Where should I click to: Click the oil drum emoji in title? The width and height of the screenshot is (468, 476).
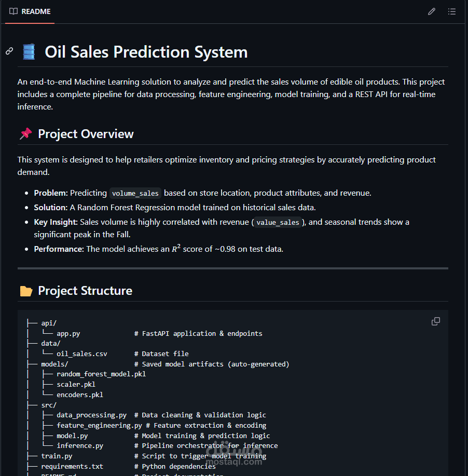(29, 52)
